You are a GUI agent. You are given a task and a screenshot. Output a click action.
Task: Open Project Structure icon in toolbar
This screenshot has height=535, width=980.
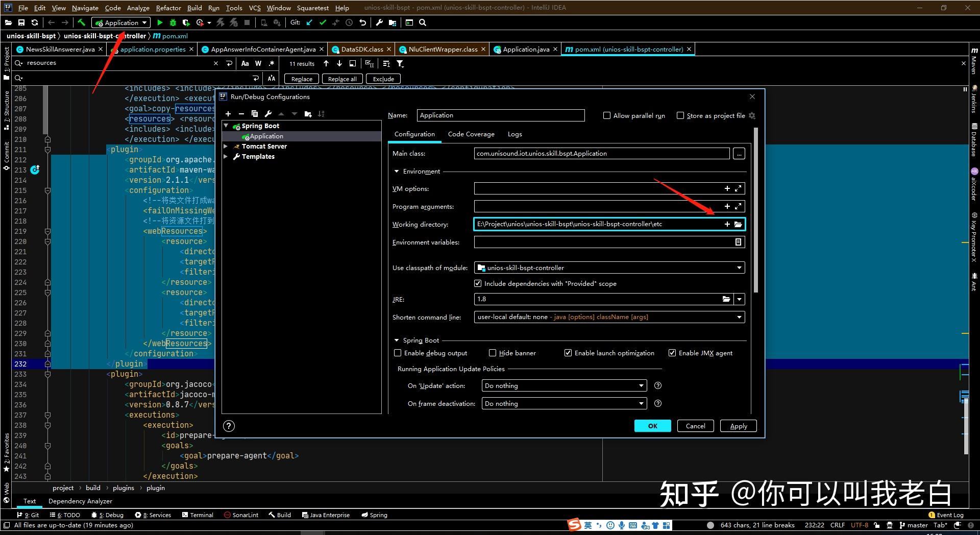tap(393, 22)
